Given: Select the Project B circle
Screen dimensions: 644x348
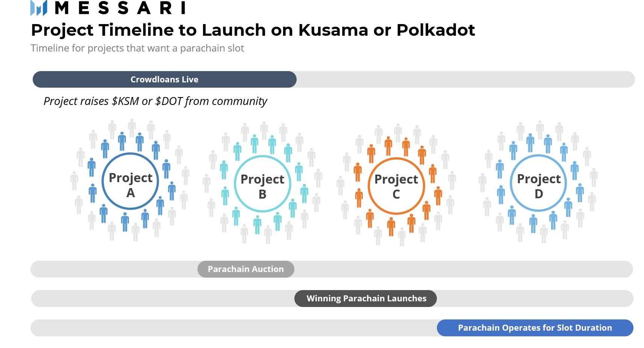Looking at the screenshot, I should (262, 184).
